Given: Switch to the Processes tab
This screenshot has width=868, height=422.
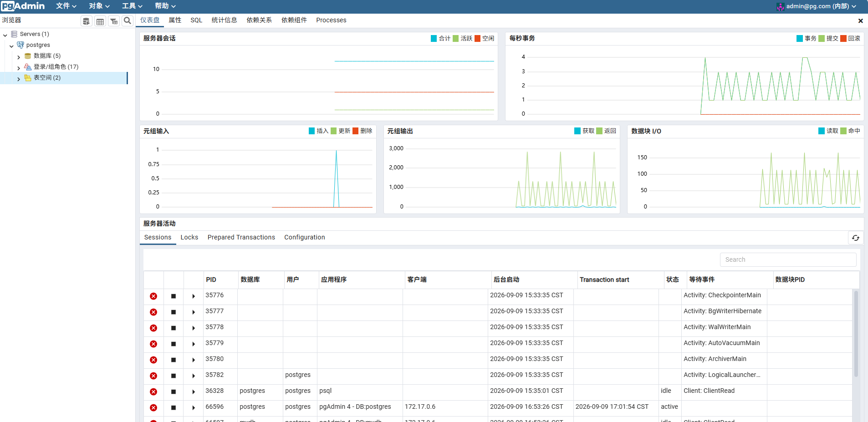Looking at the screenshot, I should point(331,20).
